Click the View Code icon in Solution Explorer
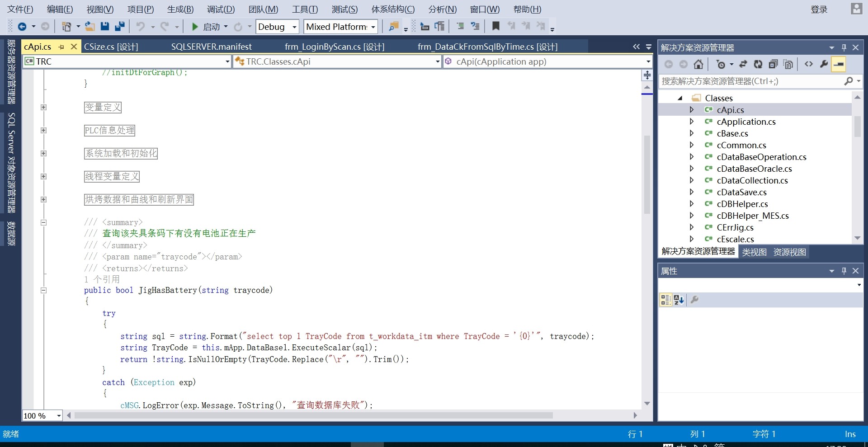Viewport: 868px width, 447px height. coord(809,64)
